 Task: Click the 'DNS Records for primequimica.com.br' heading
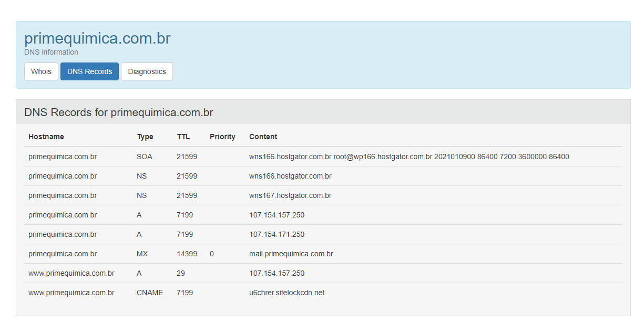tap(119, 112)
